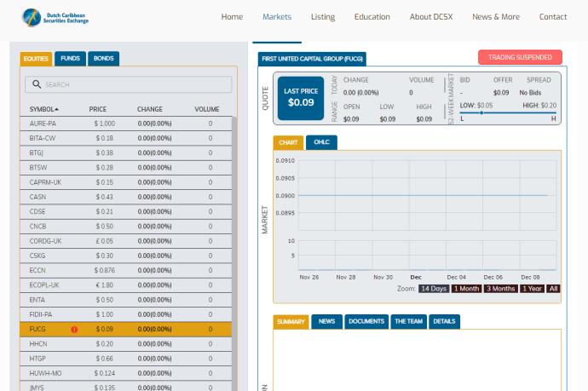The height and width of the screenshot is (391, 588).
Task: Select the ECOPL-UK row
Action: pos(126,285)
